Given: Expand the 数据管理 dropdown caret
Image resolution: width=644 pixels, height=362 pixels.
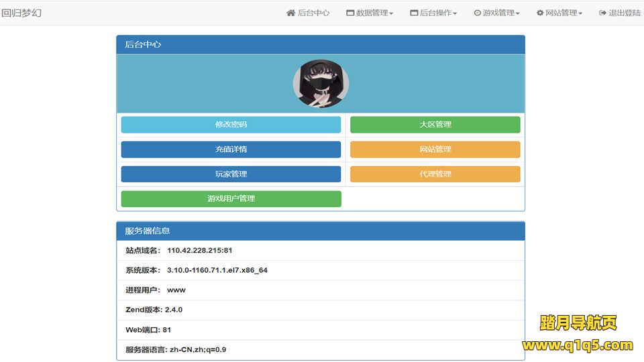Looking at the screenshot, I should point(391,13).
